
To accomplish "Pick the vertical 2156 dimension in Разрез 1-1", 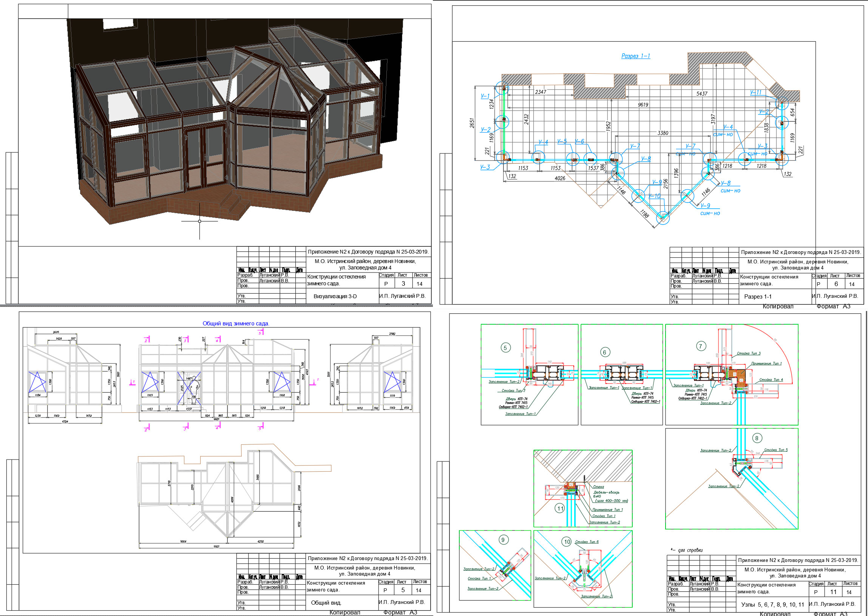I will pos(665,184).
